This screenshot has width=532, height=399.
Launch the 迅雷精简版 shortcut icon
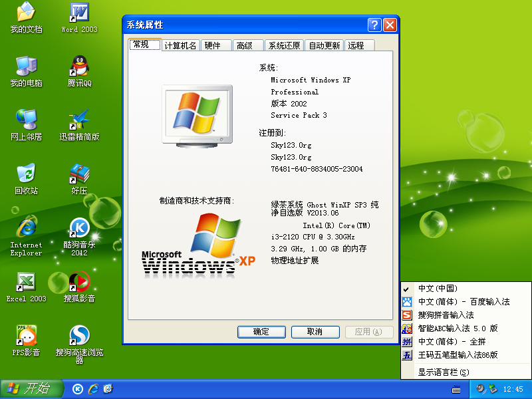[x=79, y=125]
